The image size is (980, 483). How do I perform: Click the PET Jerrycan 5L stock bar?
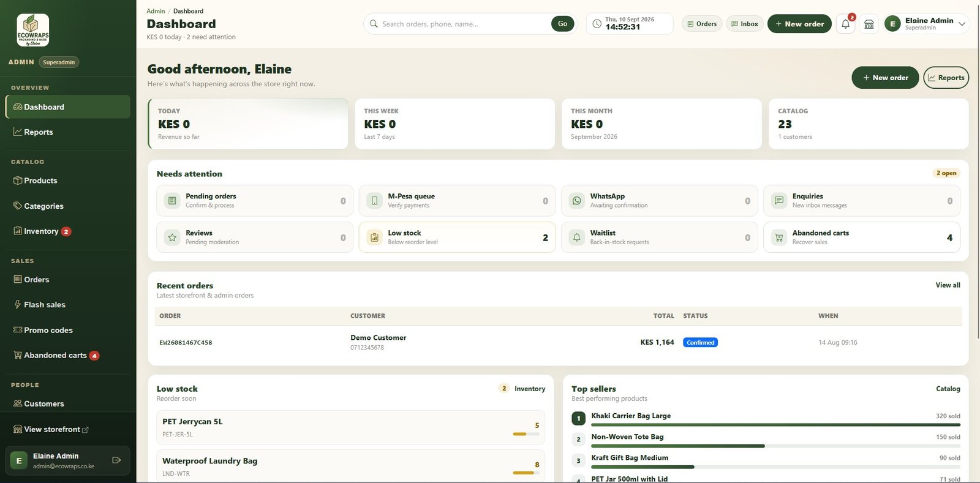[x=526, y=434]
